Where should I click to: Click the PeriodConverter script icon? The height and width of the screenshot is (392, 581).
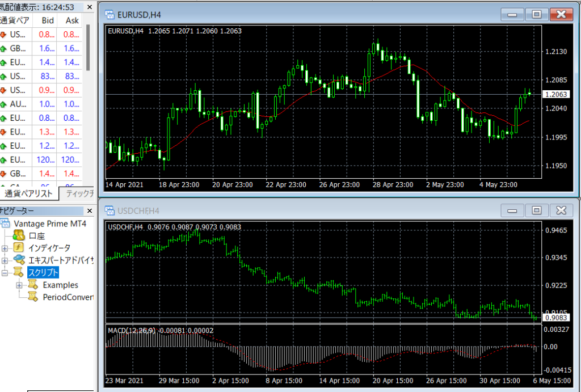tap(33, 297)
